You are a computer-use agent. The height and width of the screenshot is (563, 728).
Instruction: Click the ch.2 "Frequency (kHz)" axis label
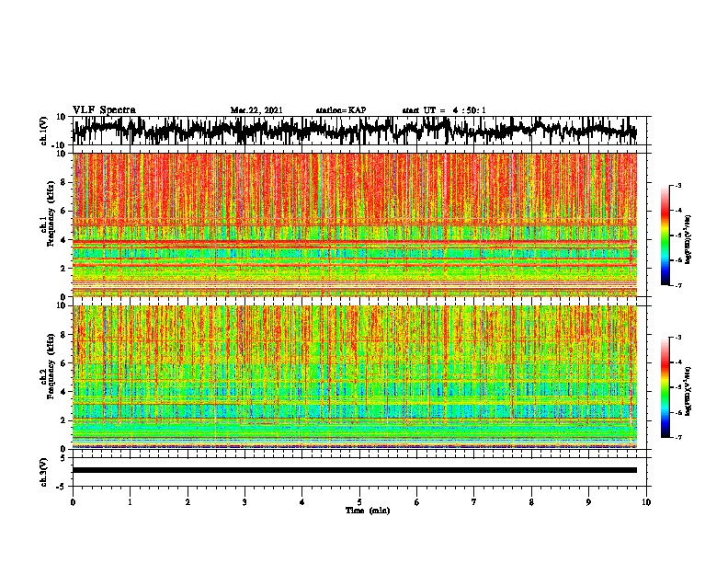pos(51,366)
